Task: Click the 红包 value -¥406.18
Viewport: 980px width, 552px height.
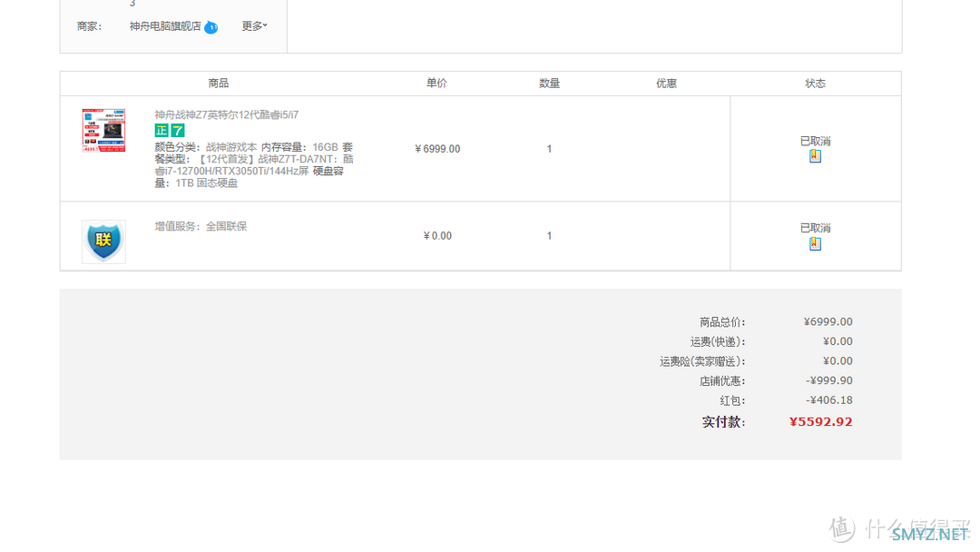Action: click(x=829, y=400)
